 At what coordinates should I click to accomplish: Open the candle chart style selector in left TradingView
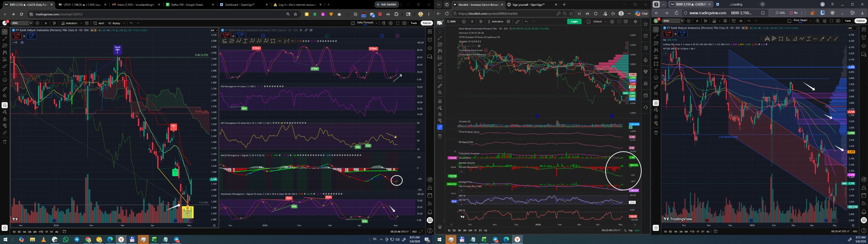54,23
